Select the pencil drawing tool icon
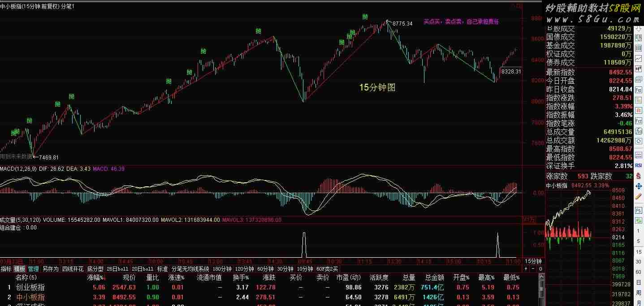Screen dimensions: 644x306 [x=639, y=197]
